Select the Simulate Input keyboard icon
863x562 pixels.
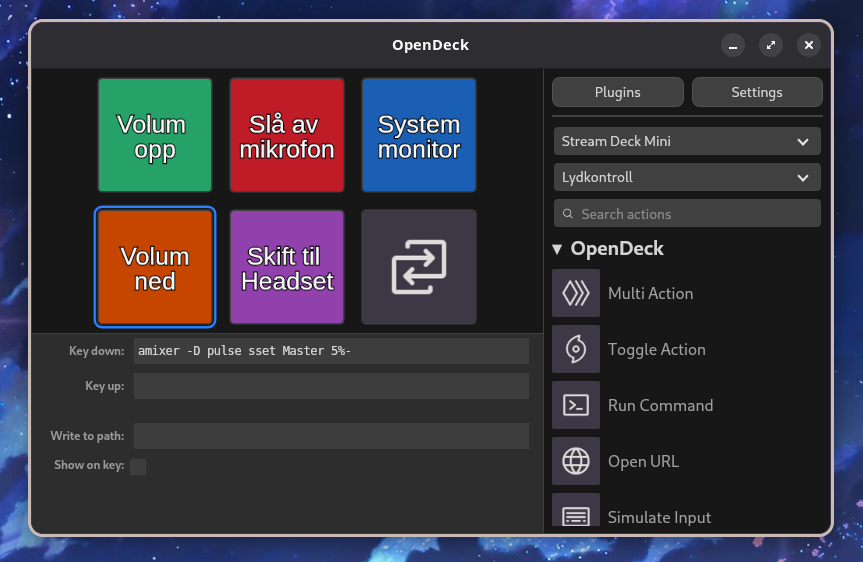576,514
